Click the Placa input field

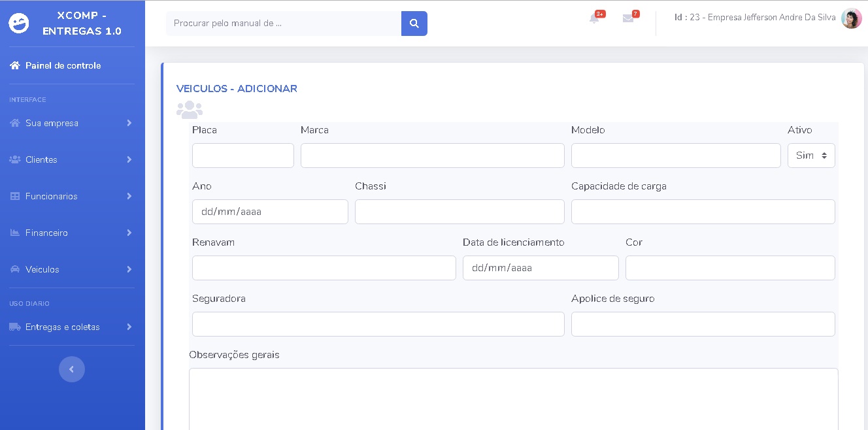coord(243,156)
